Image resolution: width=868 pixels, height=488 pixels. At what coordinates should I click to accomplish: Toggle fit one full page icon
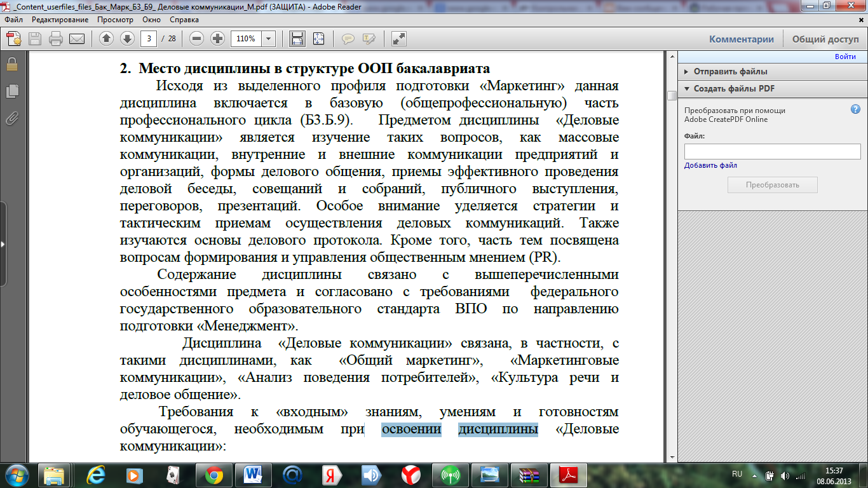pyautogui.click(x=318, y=39)
